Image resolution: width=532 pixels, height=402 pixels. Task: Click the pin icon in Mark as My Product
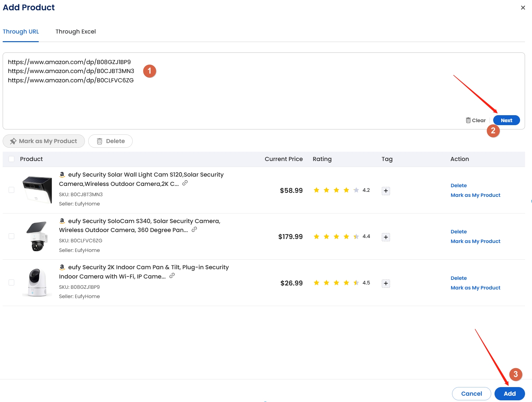(13, 141)
